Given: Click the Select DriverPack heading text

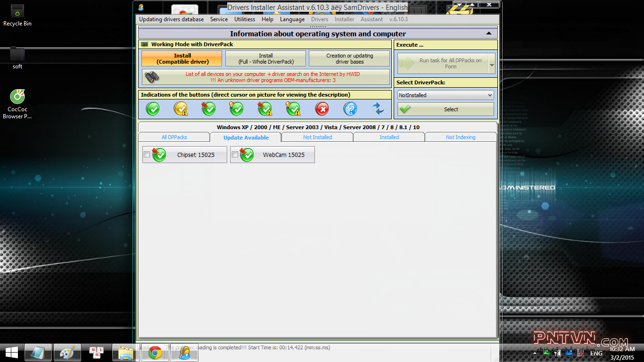Looking at the screenshot, I should coord(421,82).
